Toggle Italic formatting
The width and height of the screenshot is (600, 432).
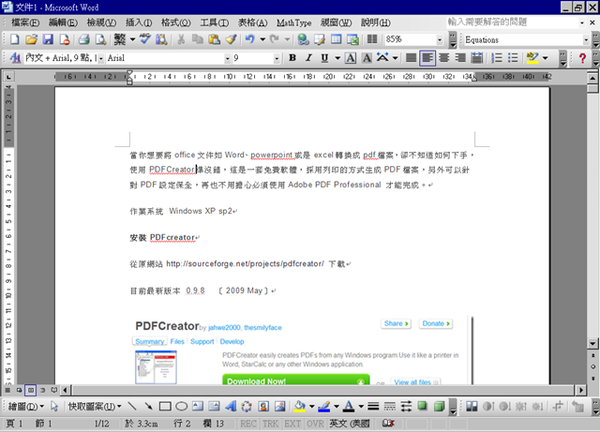tap(308, 58)
